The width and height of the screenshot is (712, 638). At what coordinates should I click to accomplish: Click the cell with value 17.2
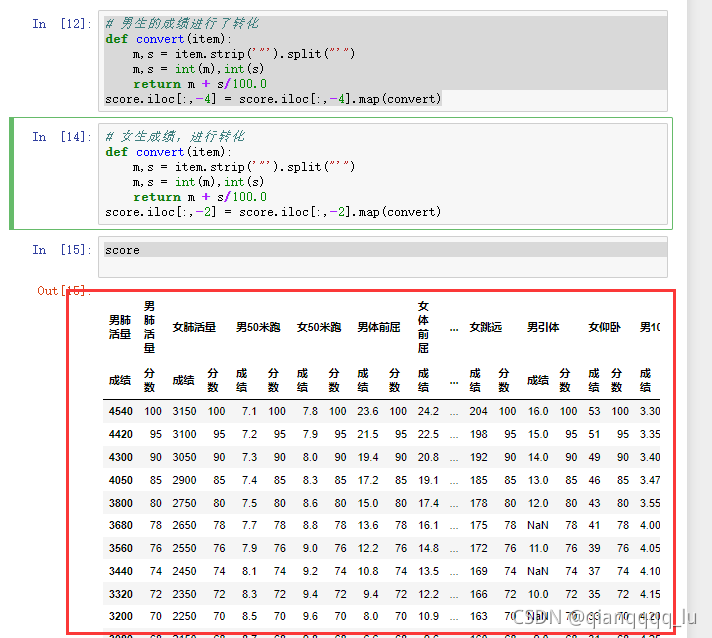tap(368, 480)
